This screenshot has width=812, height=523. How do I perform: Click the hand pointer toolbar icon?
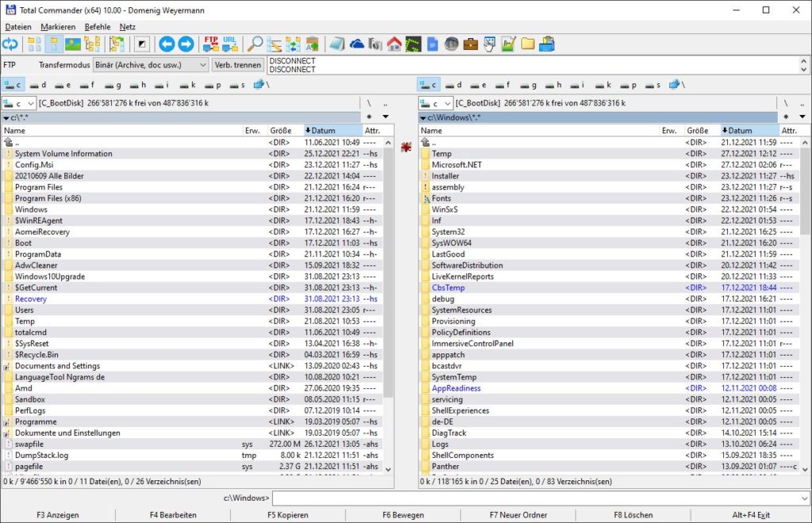click(489, 44)
